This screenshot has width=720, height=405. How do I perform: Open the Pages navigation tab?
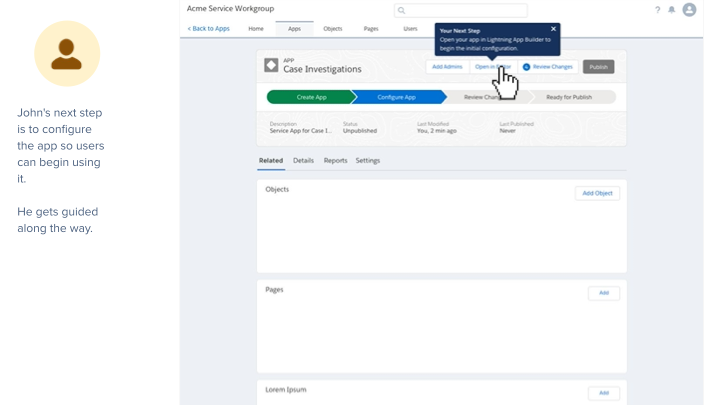pos(371,29)
